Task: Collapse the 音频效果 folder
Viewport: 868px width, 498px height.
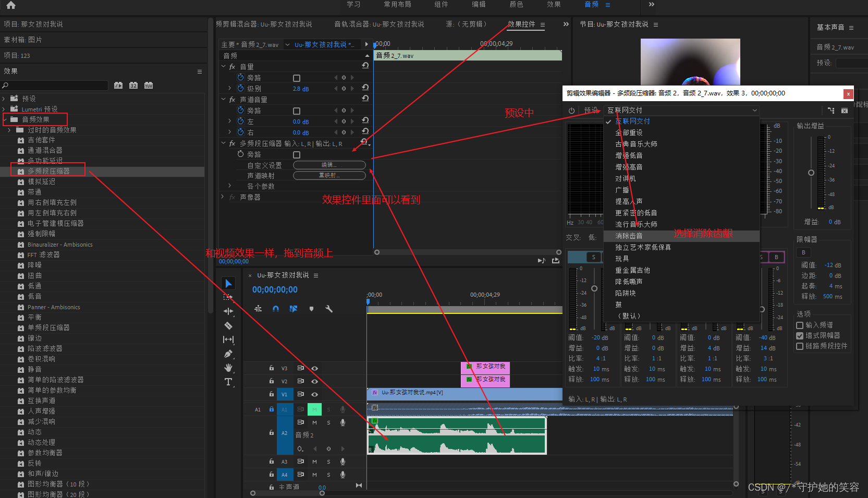Action: click(x=4, y=119)
